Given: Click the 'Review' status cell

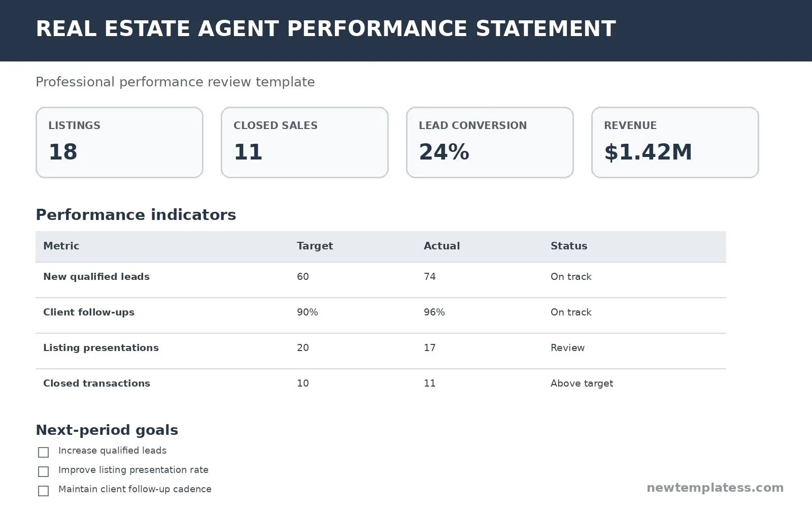Looking at the screenshot, I should point(567,348).
